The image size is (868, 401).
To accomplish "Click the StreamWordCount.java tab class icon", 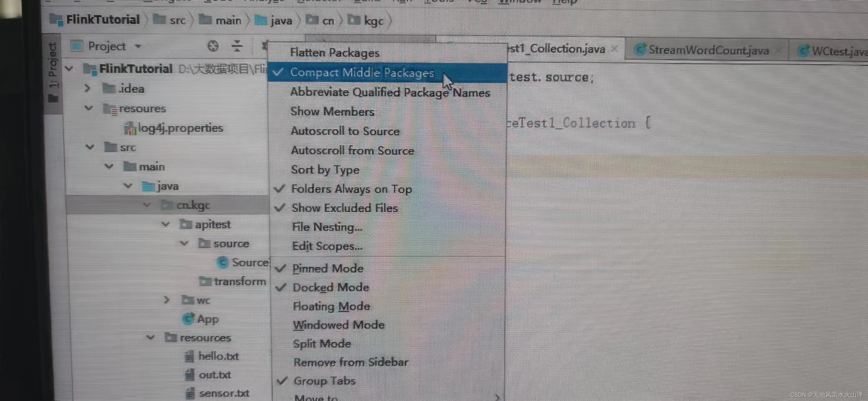I will point(639,49).
